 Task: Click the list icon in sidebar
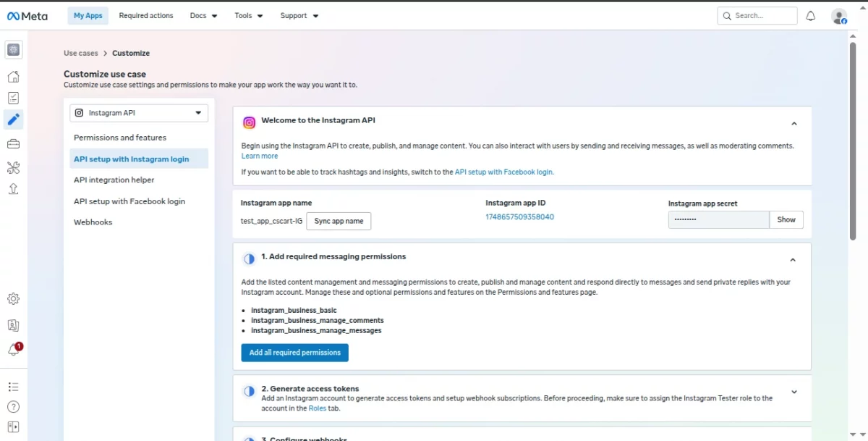[14, 387]
